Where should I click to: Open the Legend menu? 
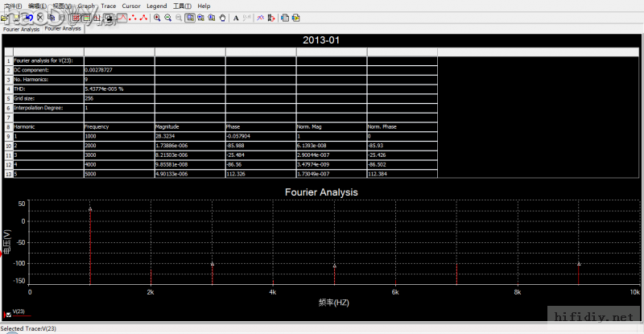point(156,6)
